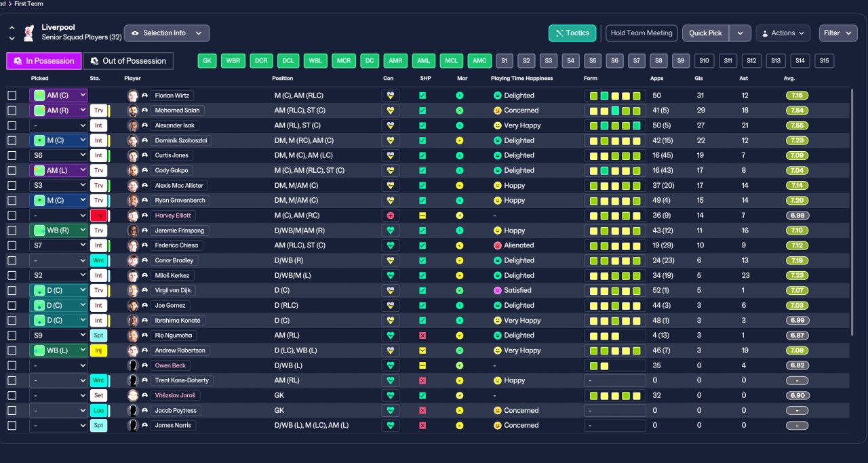The height and width of the screenshot is (463, 868).
Task: Click the Very Happy emoji for Alexander Isak
Action: tap(497, 125)
